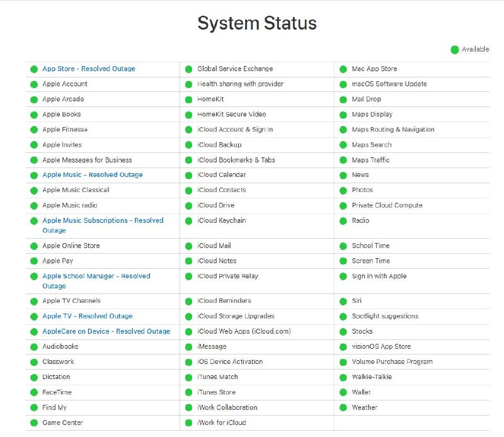Viewport: 504px width, 437px height.
Task: Select the Audiobooks entry
Action: pos(60,347)
